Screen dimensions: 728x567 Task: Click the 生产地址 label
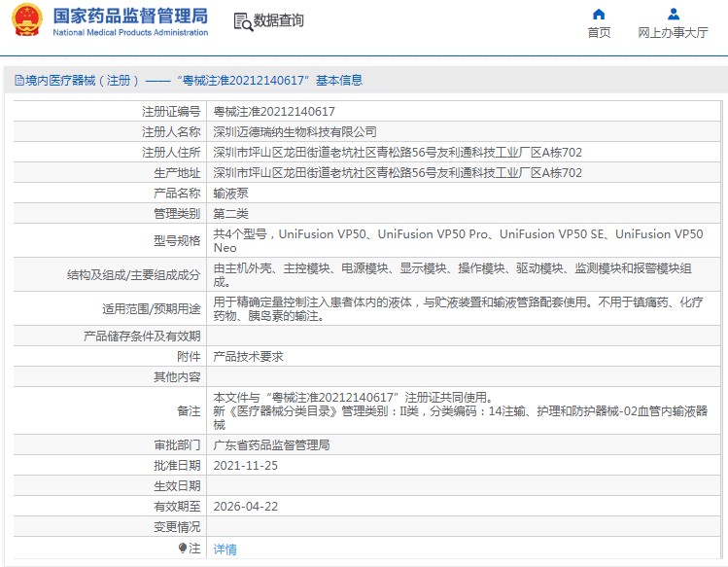point(177,173)
